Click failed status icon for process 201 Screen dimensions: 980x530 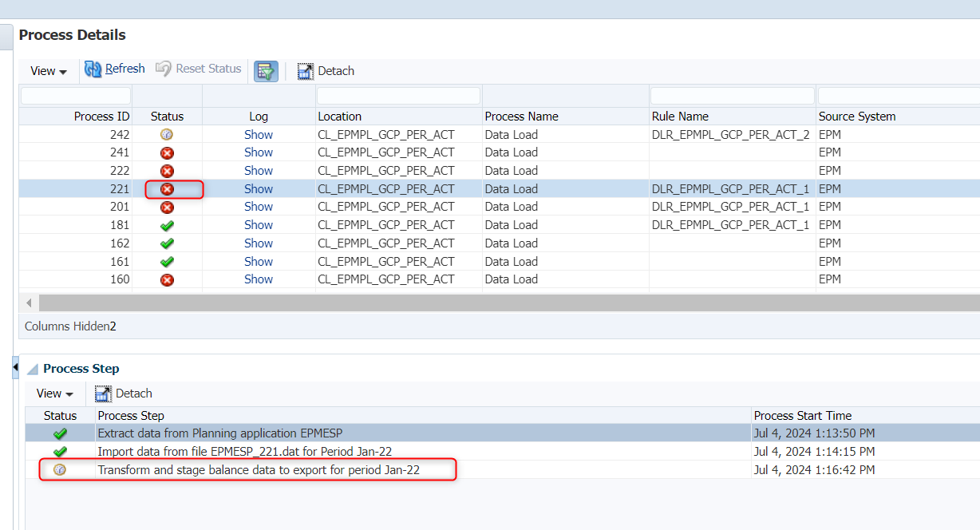coord(167,207)
